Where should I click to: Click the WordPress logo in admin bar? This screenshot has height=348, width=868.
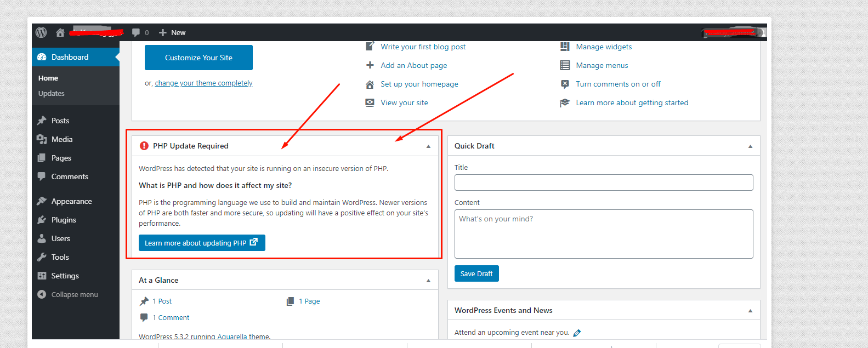[41, 32]
